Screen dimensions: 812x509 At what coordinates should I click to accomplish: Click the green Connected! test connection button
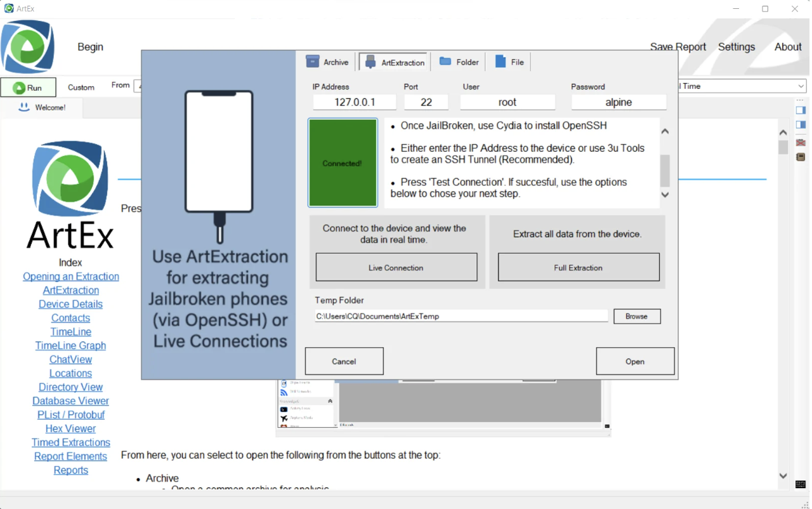click(343, 162)
